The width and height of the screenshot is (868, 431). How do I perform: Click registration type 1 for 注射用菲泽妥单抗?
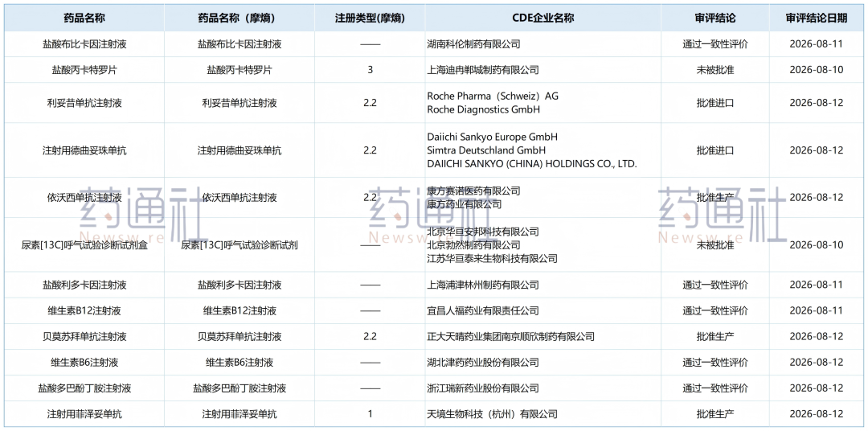click(x=370, y=414)
